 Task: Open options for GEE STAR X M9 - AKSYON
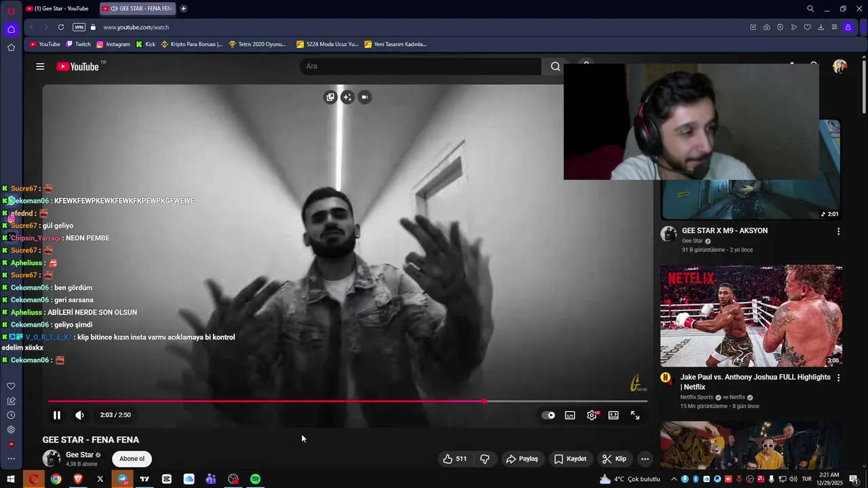coord(838,231)
